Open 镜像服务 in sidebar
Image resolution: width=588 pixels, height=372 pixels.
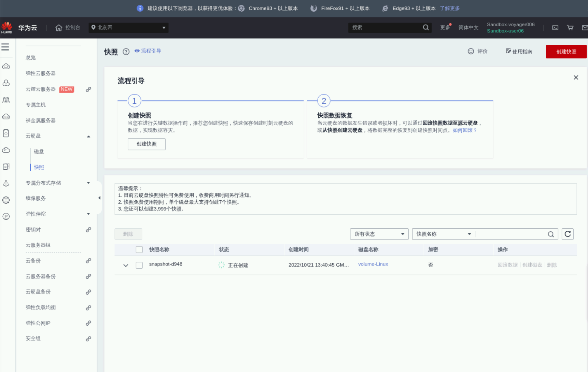36,198
